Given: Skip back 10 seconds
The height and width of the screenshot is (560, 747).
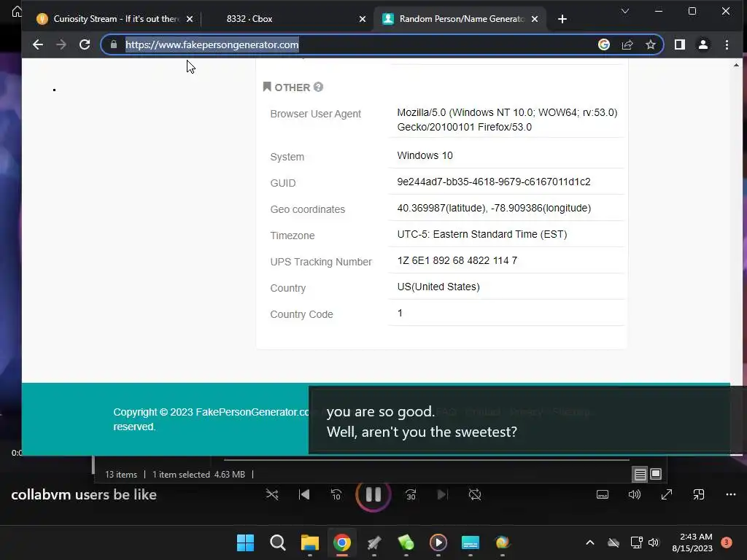Looking at the screenshot, I should pos(336,495).
